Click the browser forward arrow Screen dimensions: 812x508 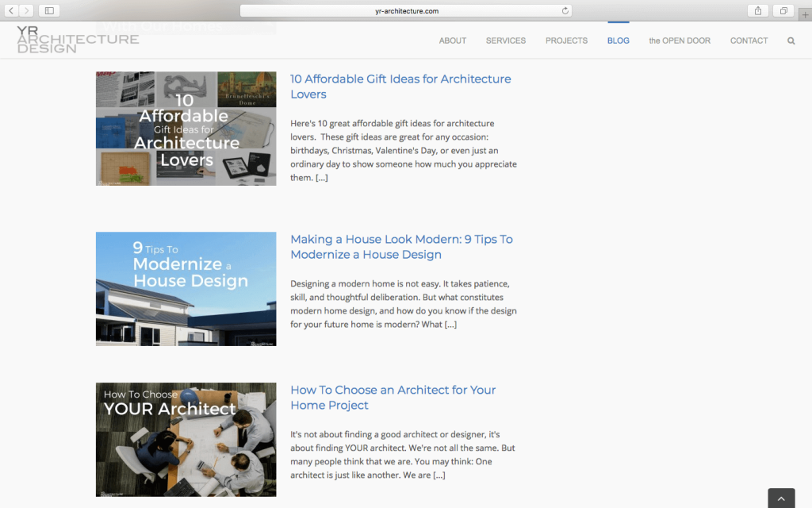pyautogui.click(x=26, y=10)
